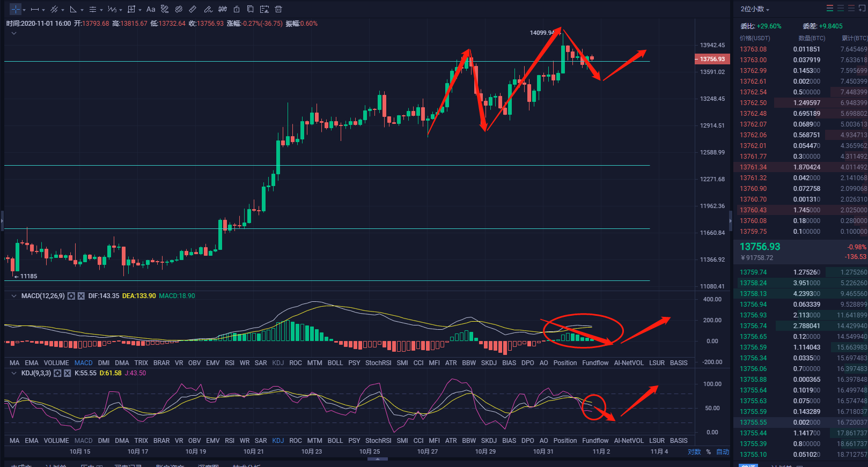Select the parallel channel drawing tool
This screenshot has height=467, width=868.
click(54, 9)
